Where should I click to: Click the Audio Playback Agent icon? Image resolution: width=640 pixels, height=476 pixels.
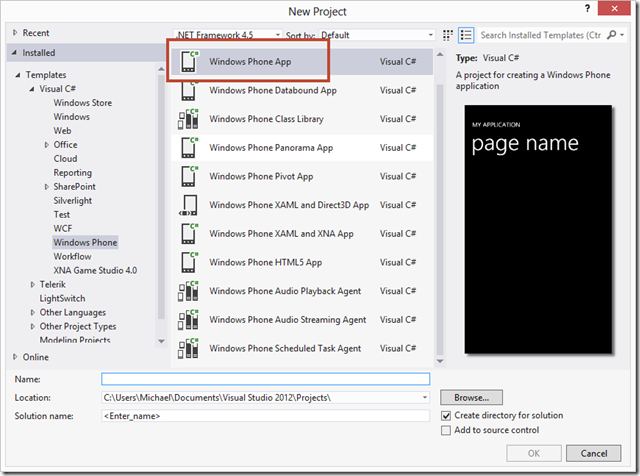(x=189, y=291)
